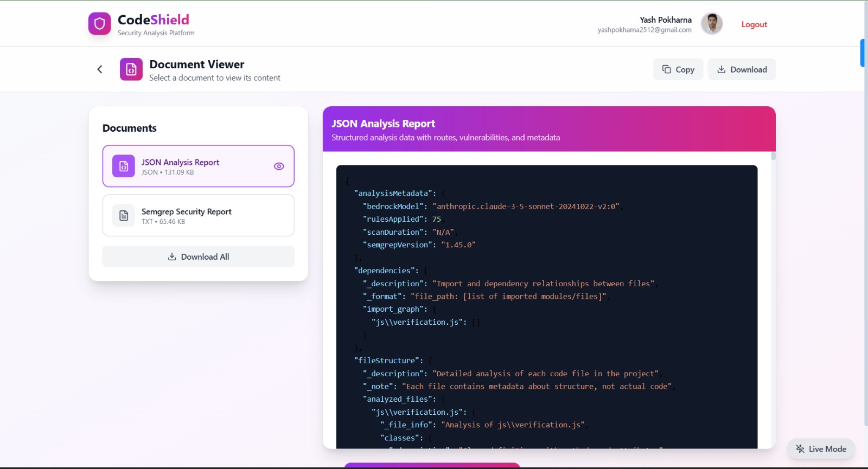
Task: Toggle the eye icon on JSON Analysis Report
Action: [279, 166]
